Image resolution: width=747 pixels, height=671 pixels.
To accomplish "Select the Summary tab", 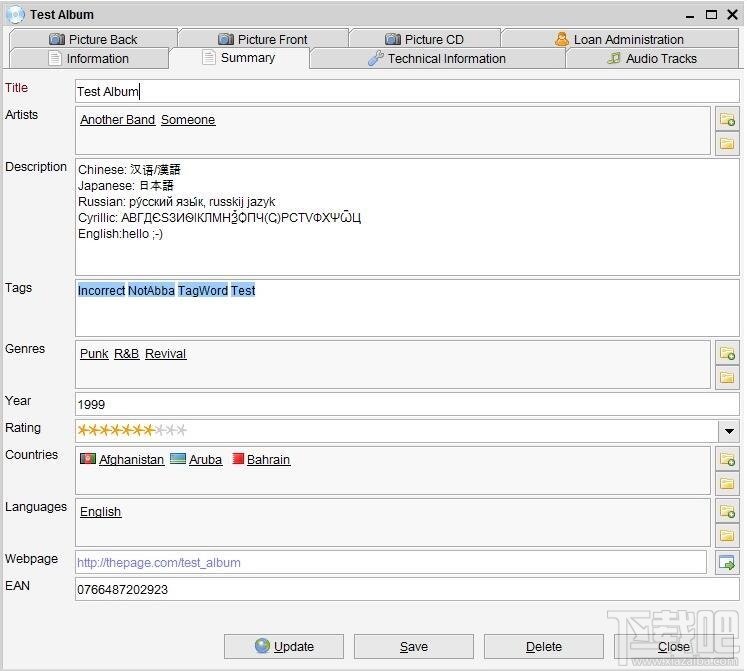I will click(239, 58).
